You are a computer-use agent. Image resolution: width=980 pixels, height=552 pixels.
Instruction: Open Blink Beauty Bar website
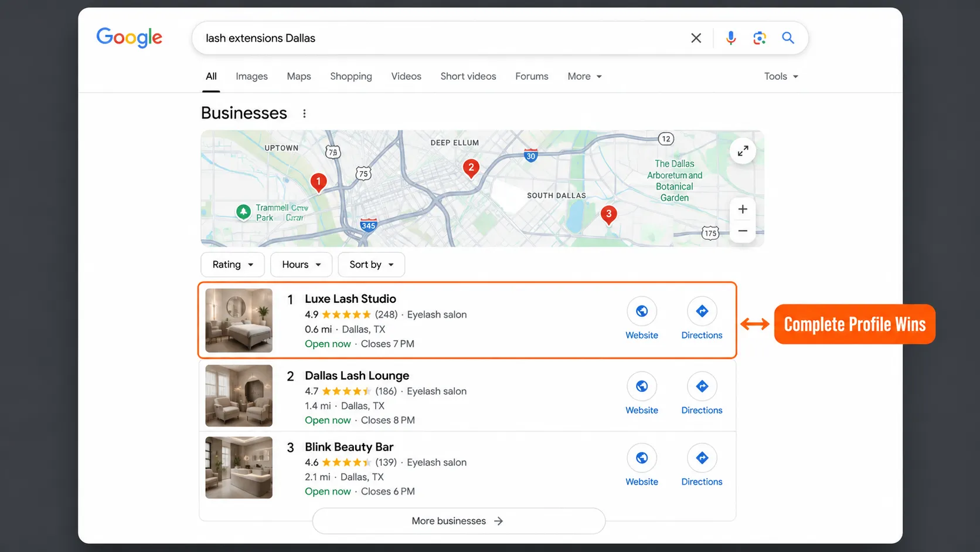point(642,466)
